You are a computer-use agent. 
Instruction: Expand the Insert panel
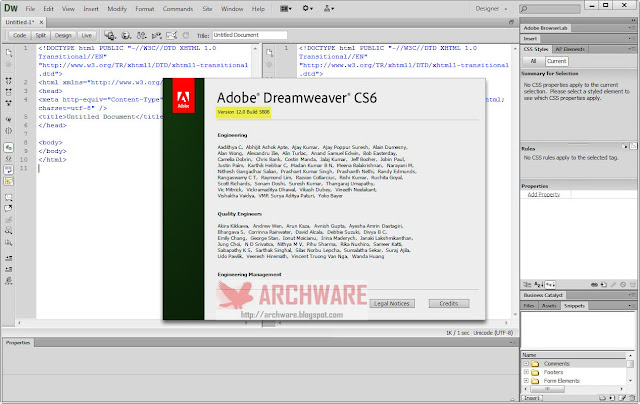(530, 39)
